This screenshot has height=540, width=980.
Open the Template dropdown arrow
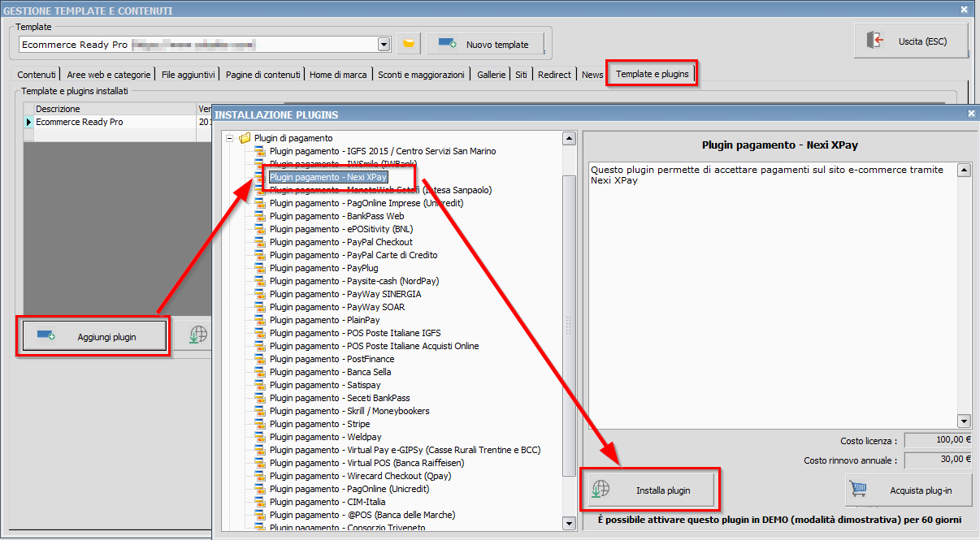[x=384, y=44]
